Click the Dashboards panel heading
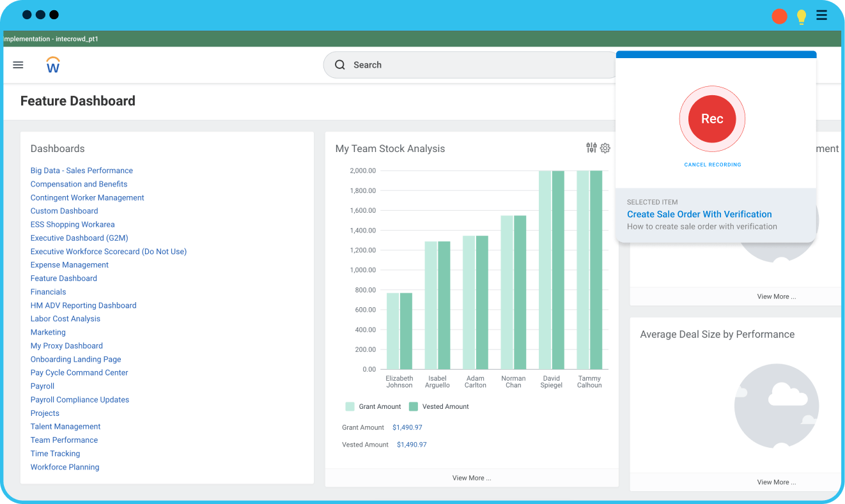Viewport: 845px width, 504px height. click(58, 148)
